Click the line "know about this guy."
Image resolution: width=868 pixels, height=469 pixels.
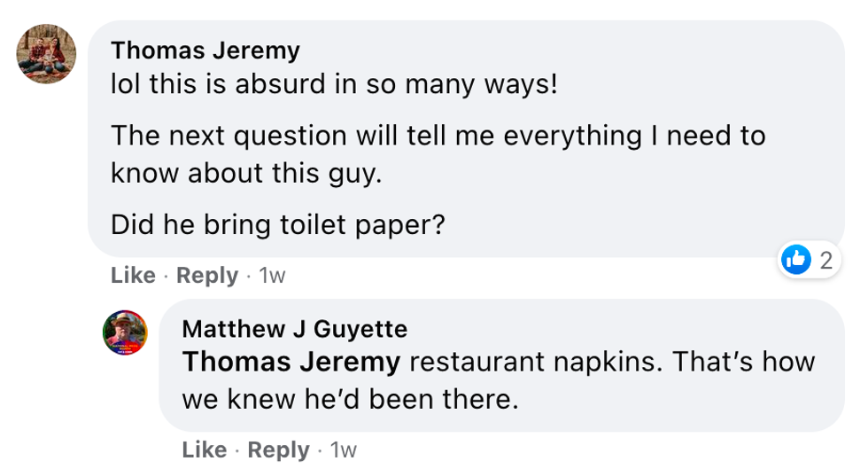coord(245,173)
